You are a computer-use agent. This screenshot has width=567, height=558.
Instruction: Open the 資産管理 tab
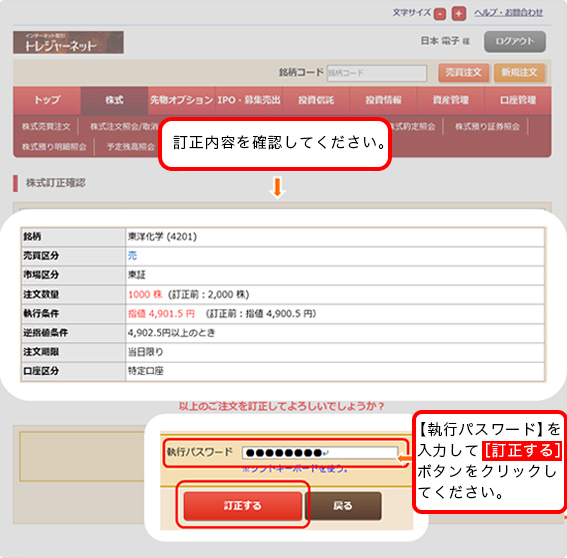tap(451, 100)
